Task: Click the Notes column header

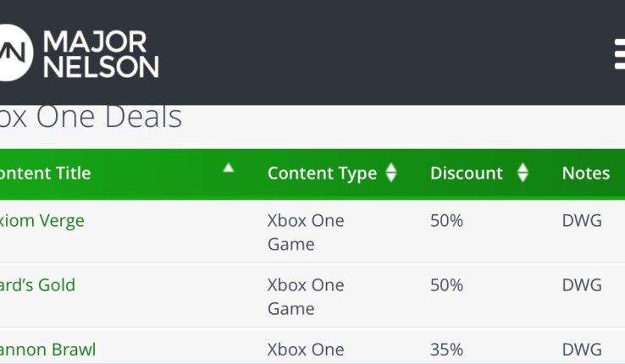Action: pos(585,174)
